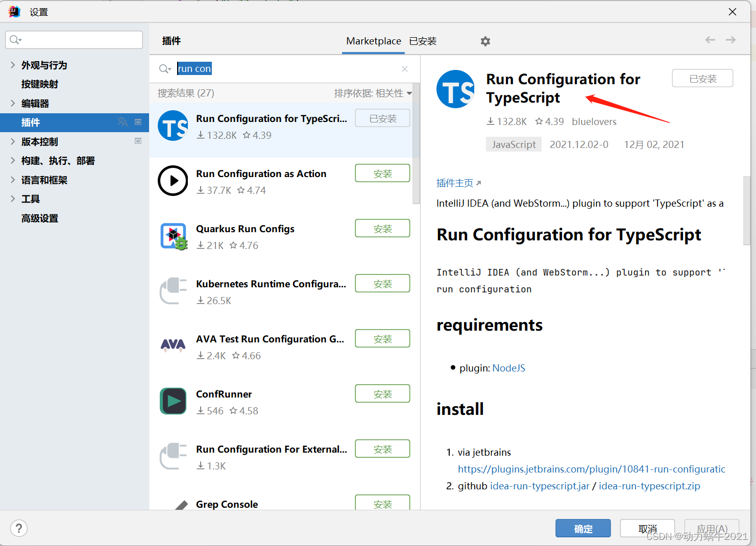Click the back navigation arrow
This screenshot has width=756, height=546.
tap(710, 40)
